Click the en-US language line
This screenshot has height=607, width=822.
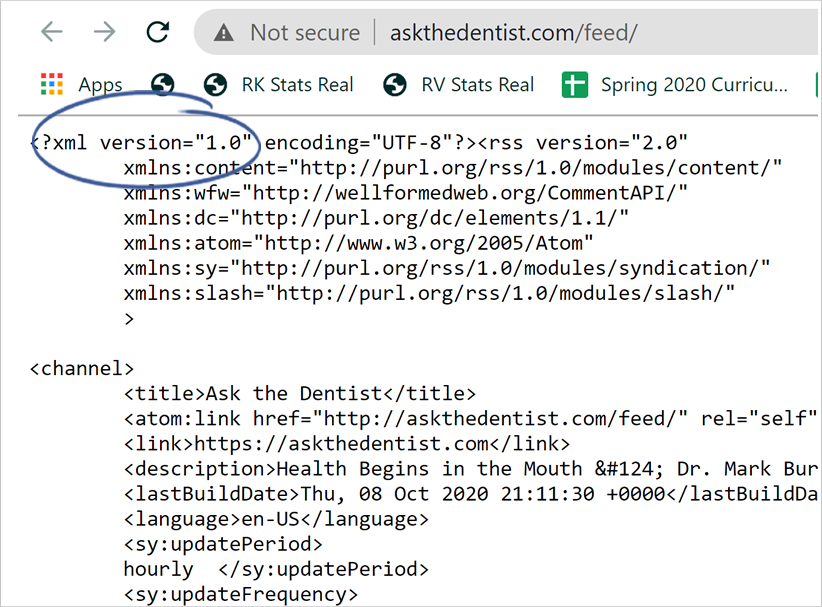(x=276, y=520)
